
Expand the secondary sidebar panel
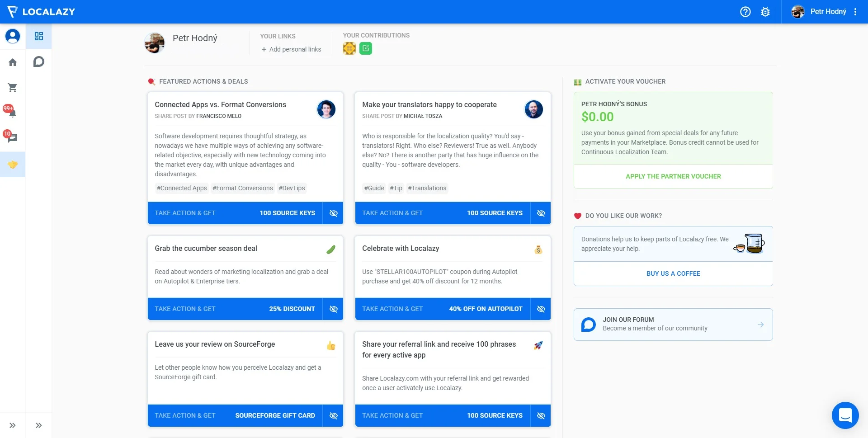pyautogui.click(x=39, y=425)
